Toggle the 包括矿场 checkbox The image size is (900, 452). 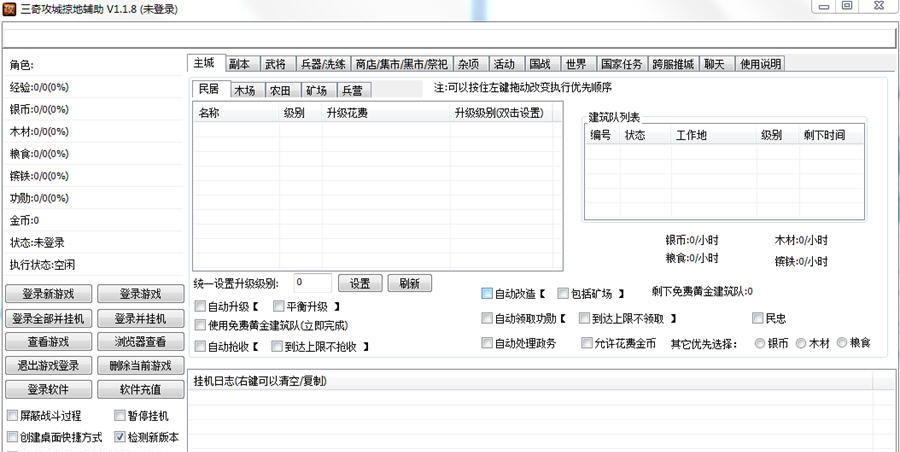pyautogui.click(x=563, y=293)
